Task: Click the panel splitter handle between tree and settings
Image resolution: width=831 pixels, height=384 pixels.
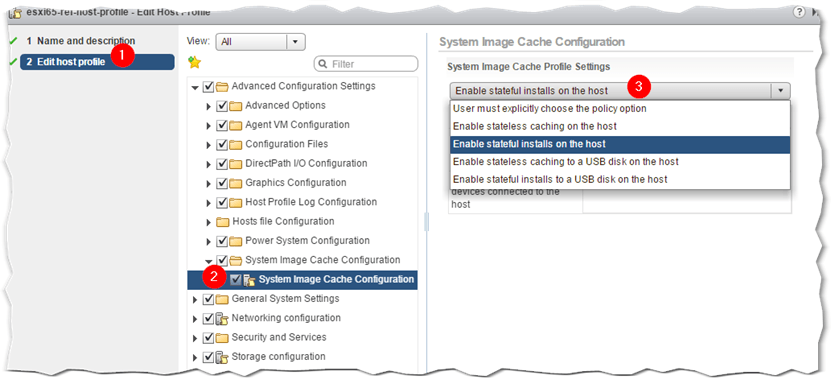Action: coord(427,222)
